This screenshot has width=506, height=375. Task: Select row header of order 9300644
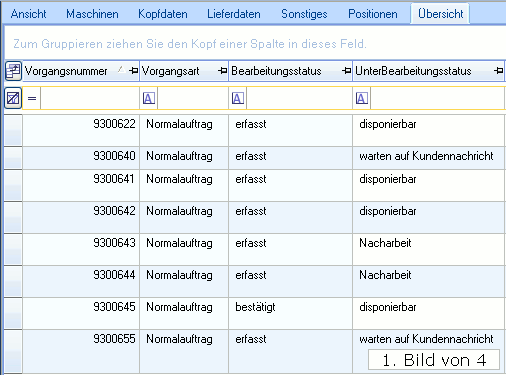point(13,281)
